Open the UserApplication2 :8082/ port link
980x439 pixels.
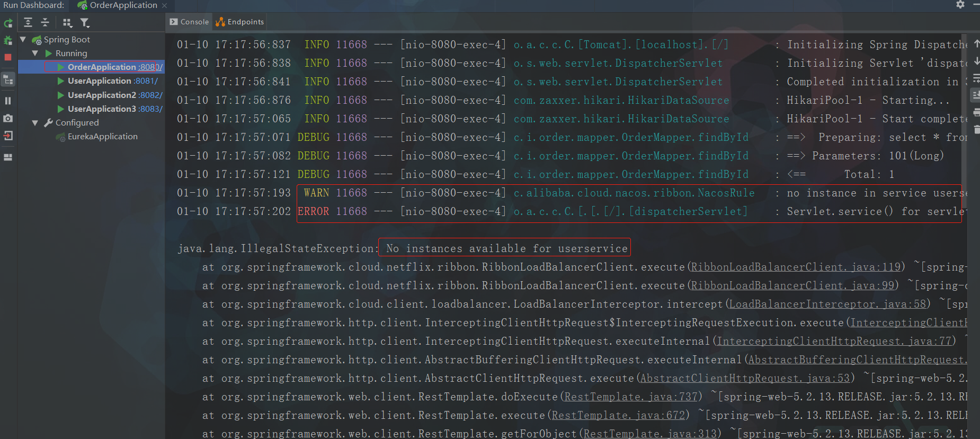click(x=150, y=95)
